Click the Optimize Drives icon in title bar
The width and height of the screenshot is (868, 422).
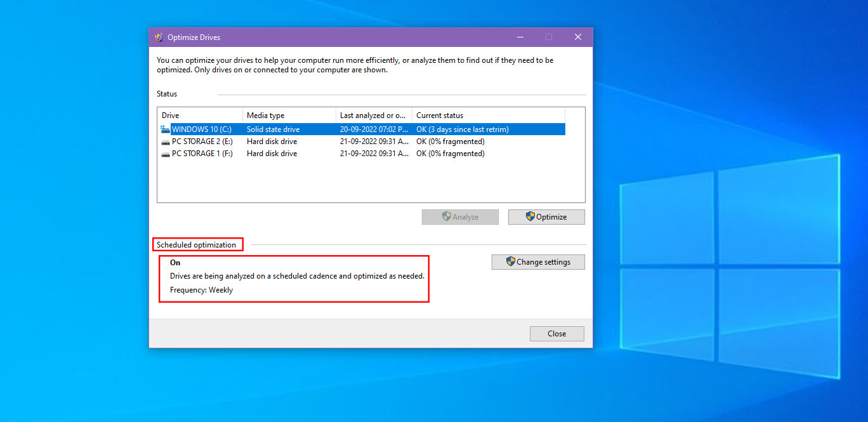(158, 37)
